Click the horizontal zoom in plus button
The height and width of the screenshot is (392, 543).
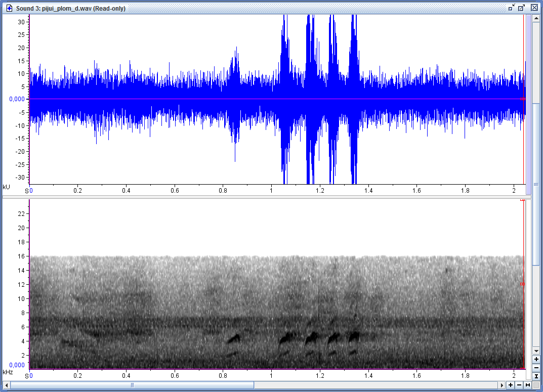511,385
